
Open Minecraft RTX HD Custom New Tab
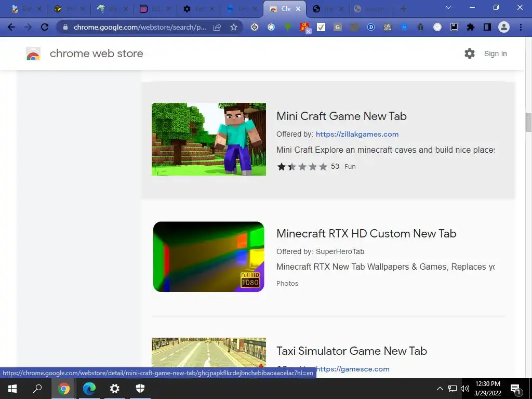point(366,233)
